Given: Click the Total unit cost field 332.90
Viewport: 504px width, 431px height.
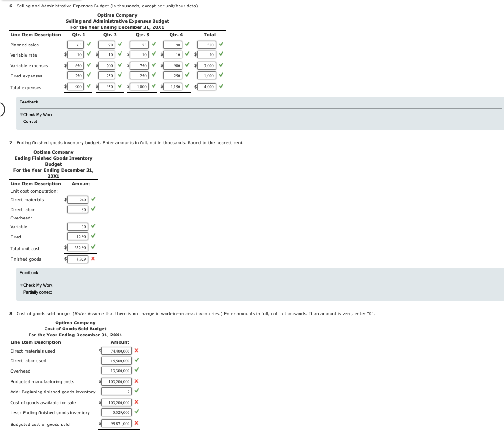Looking at the screenshot, I should point(77,248).
